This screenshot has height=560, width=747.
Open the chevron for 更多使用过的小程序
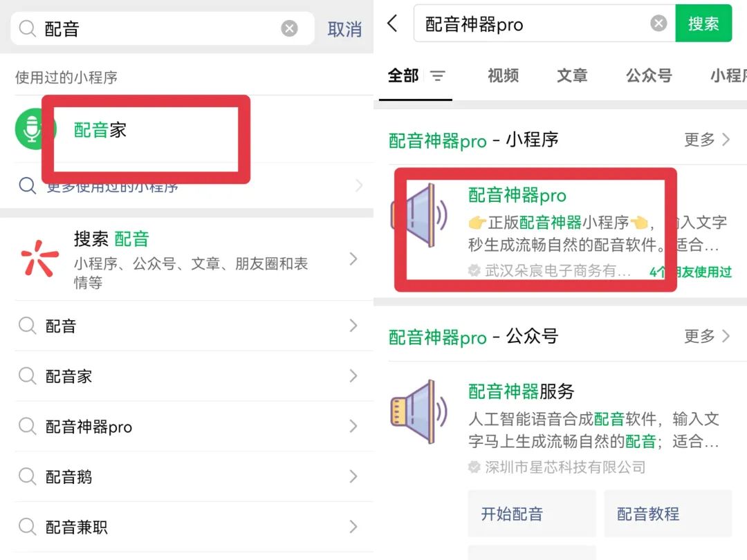359,185
